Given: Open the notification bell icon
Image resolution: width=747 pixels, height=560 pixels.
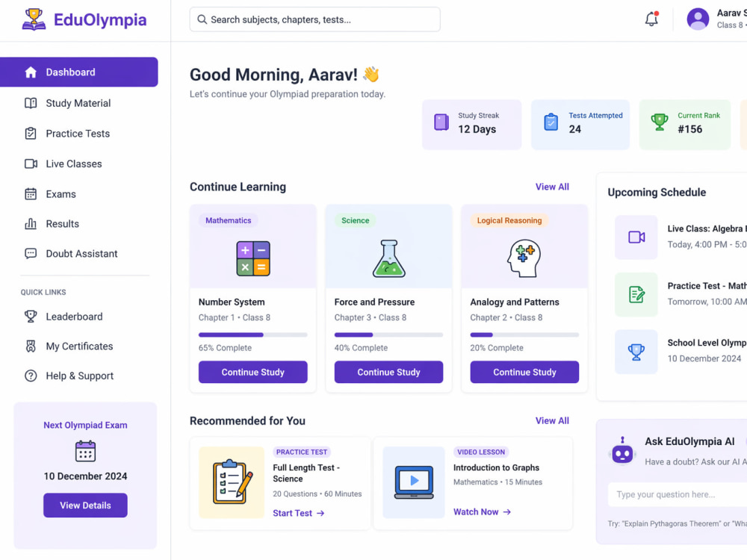Looking at the screenshot, I should [651, 19].
